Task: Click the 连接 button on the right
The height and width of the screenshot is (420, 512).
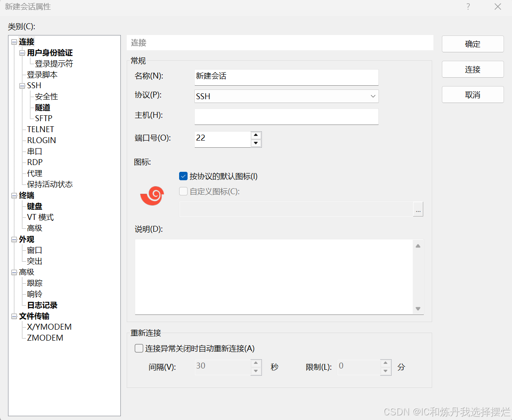Action: coord(473,69)
